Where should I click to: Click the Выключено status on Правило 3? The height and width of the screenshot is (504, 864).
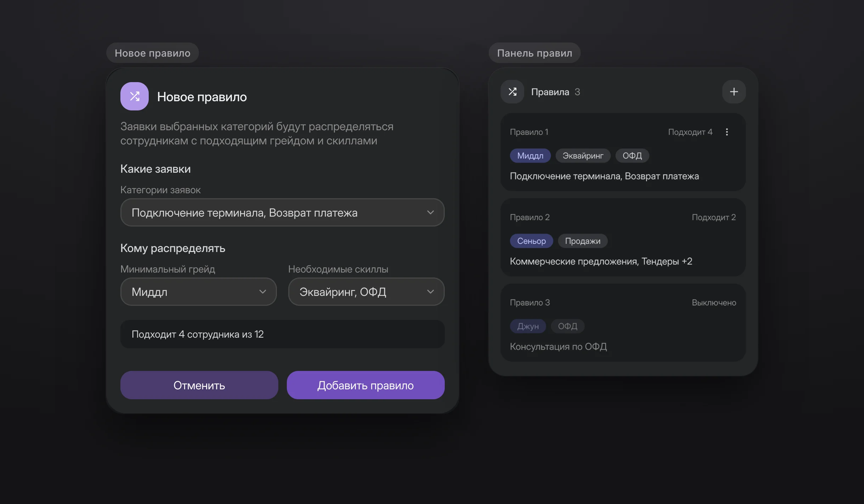pyautogui.click(x=714, y=303)
